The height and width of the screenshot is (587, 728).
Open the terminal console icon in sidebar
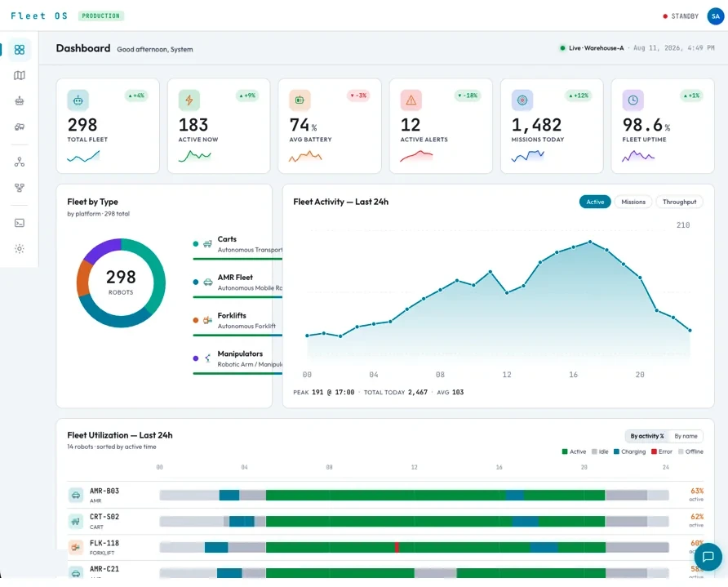click(20, 223)
